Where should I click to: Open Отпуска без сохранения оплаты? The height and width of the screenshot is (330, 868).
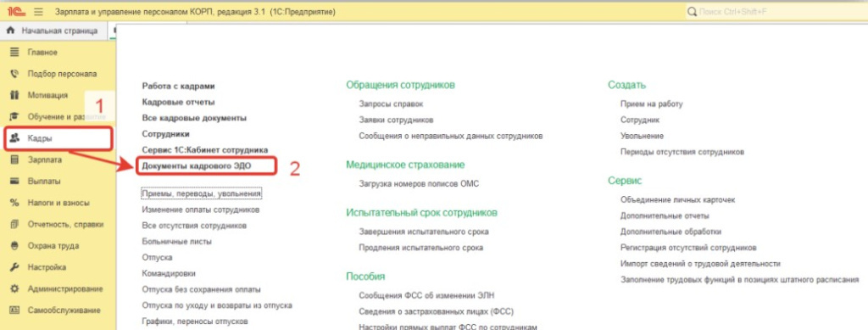tap(201, 289)
